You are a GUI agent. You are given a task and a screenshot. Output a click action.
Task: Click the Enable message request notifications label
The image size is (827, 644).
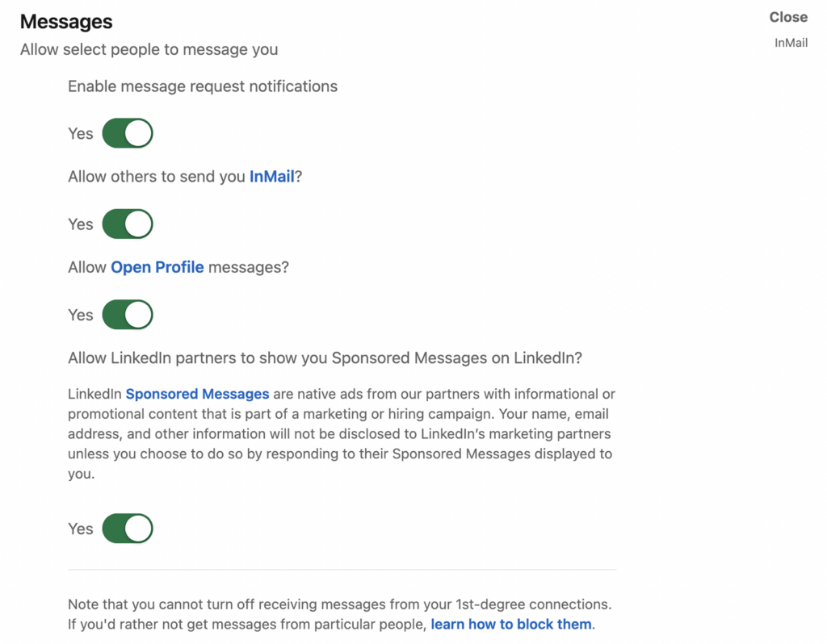(x=202, y=86)
